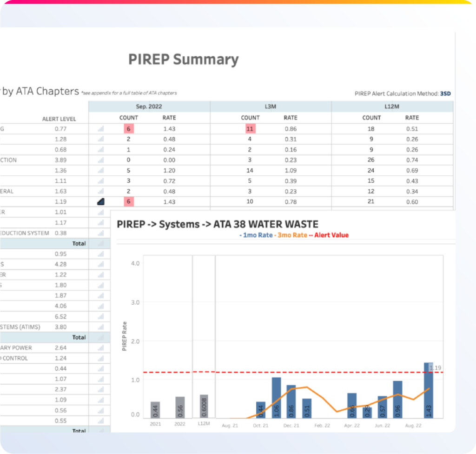Click the gray 2021 bar labeled 0.44
The width and height of the screenshot is (476, 454).
point(155,409)
